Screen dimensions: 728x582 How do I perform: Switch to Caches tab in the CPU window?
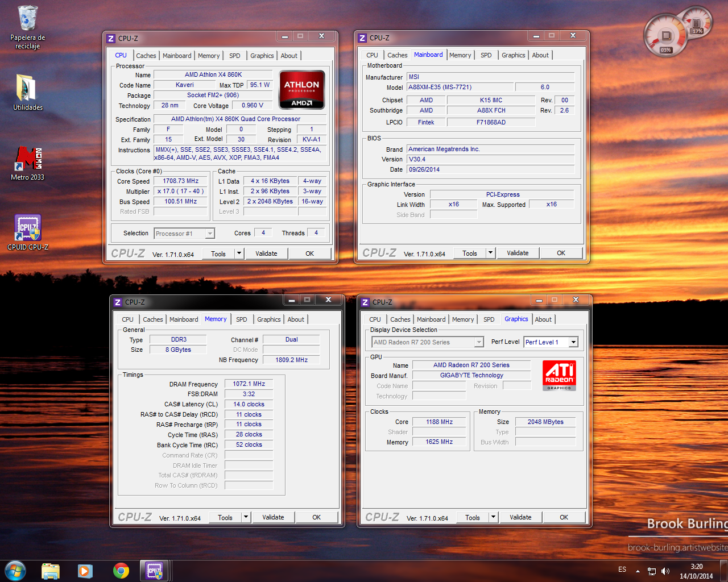(x=146, y=56)
